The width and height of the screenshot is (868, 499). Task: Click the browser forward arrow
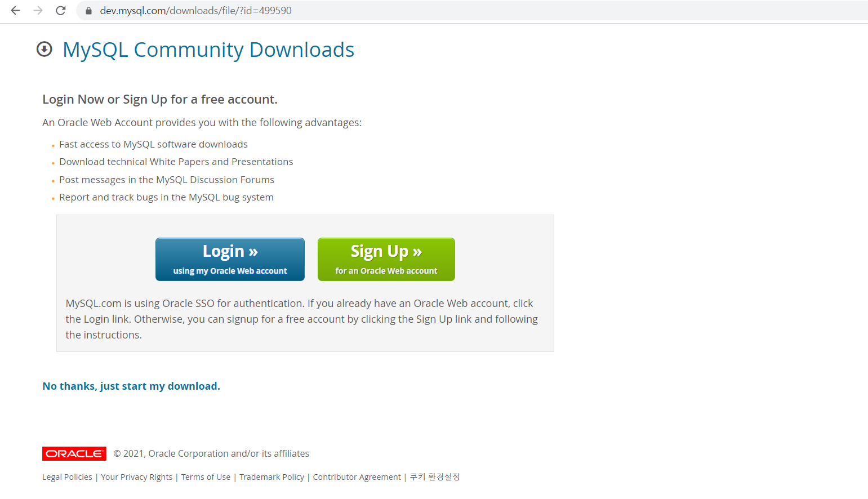(38, 10)
